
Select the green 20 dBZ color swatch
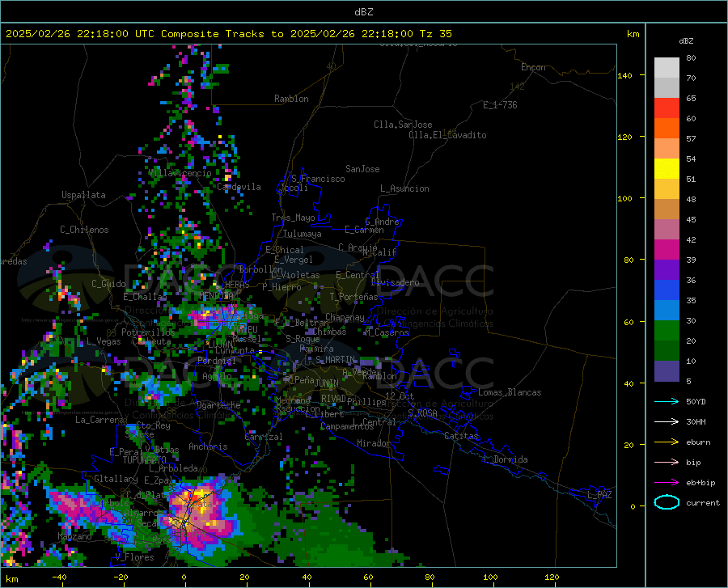tap(667, 331)
